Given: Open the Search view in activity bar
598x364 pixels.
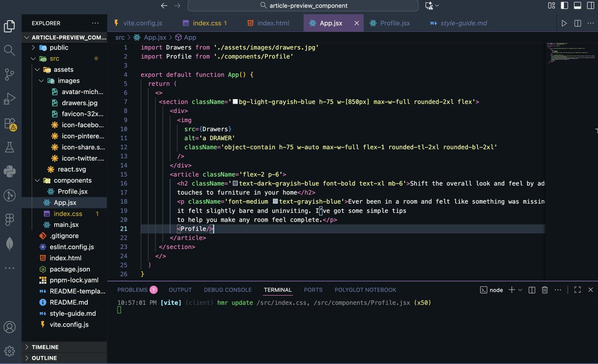Looking at the screenshot, I should pyautogui.click(x=9, y=50).
